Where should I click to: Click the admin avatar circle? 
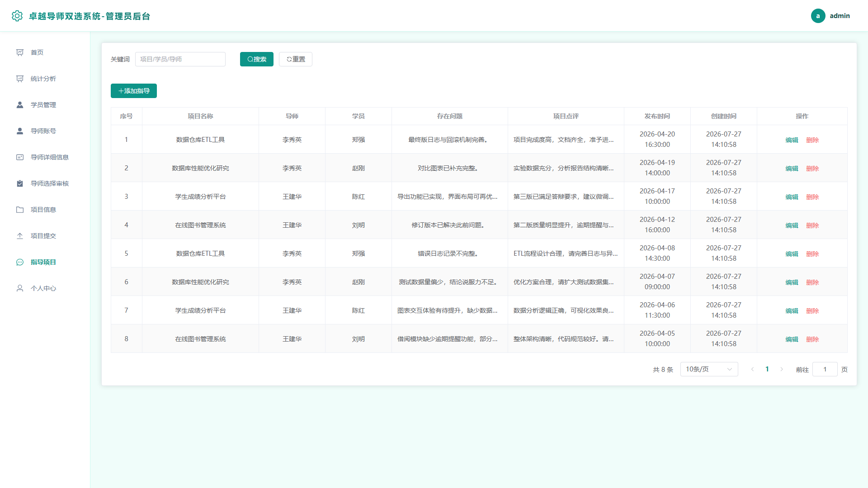pos(818,16)
